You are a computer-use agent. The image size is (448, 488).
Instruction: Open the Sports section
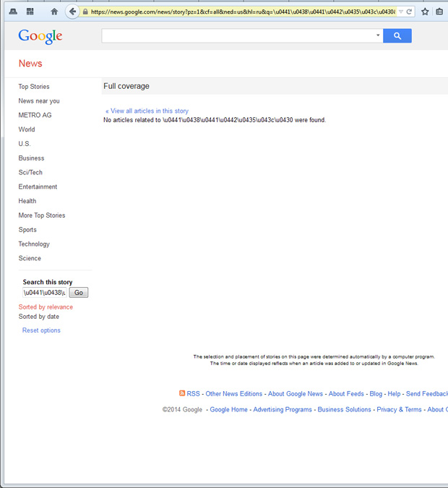[27, 230]
